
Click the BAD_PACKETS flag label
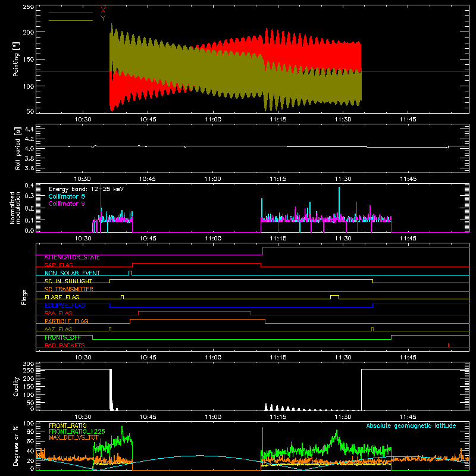coord(65,345)
